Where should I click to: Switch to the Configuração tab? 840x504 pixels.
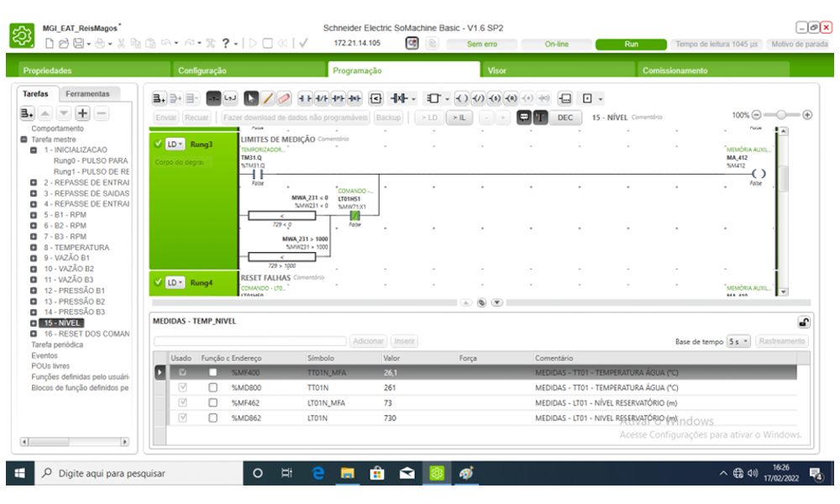click(x=202, y=71)
